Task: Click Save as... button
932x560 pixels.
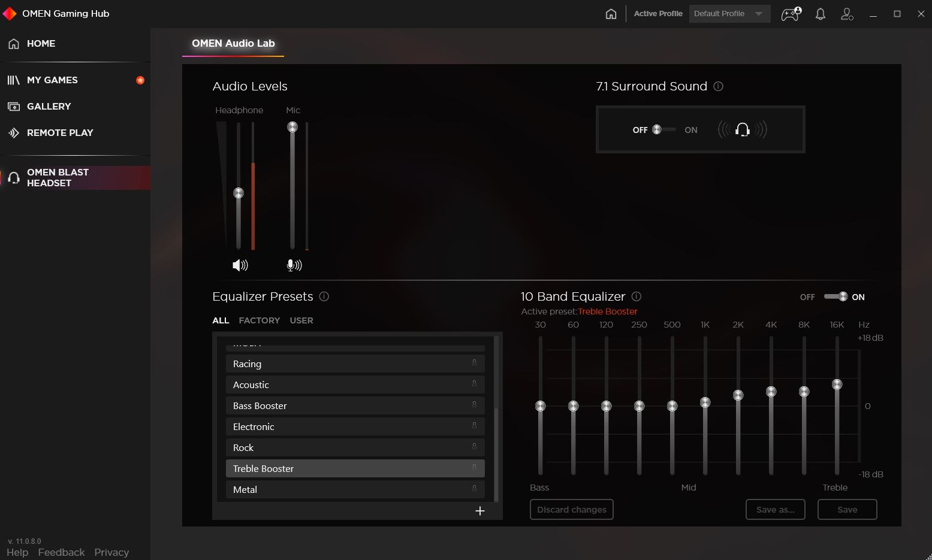Action: [775, 510]
